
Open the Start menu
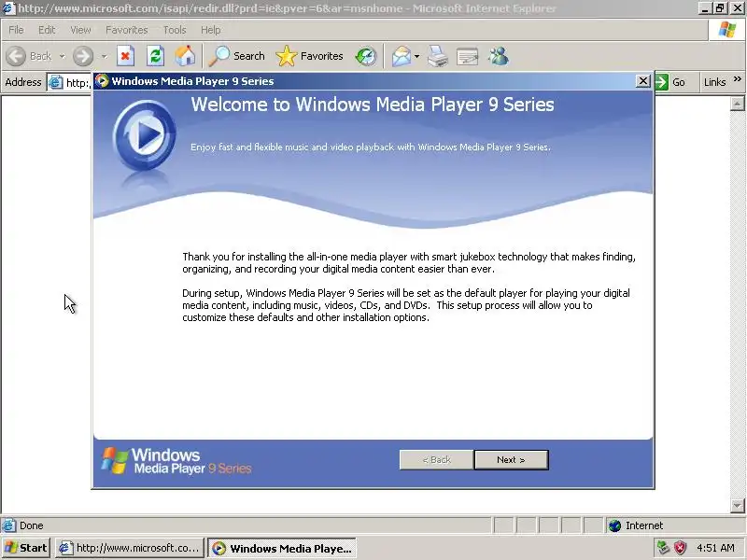[x=26, y=548]
